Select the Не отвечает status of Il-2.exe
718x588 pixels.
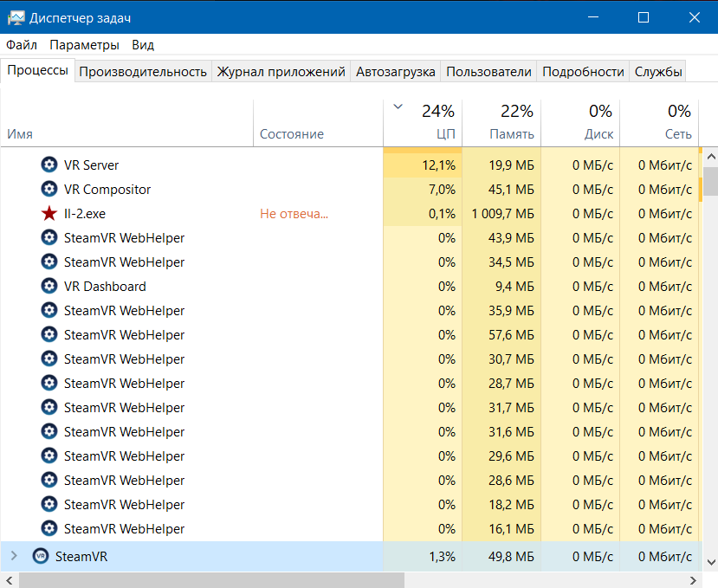click(x=294, y=213)
